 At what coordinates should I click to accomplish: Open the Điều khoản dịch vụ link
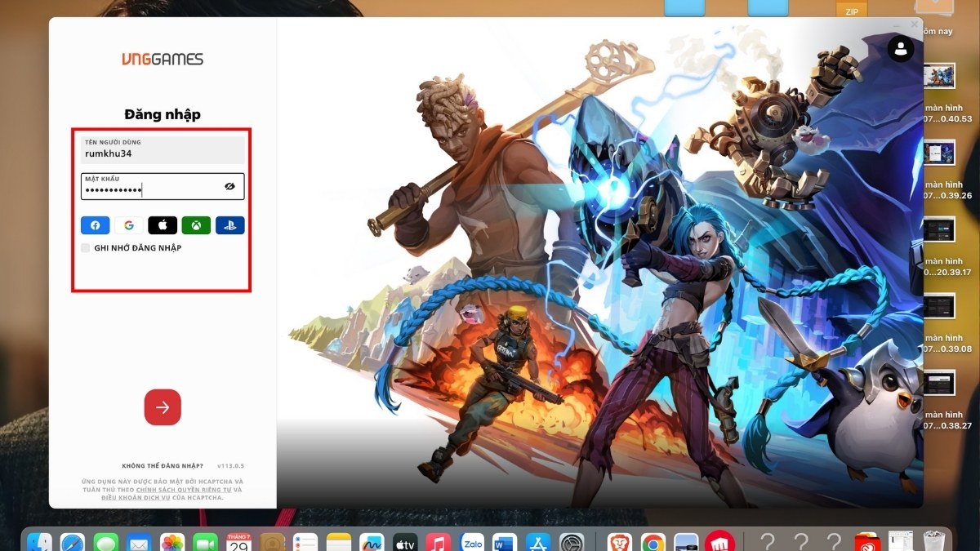[x=136, y=497]
